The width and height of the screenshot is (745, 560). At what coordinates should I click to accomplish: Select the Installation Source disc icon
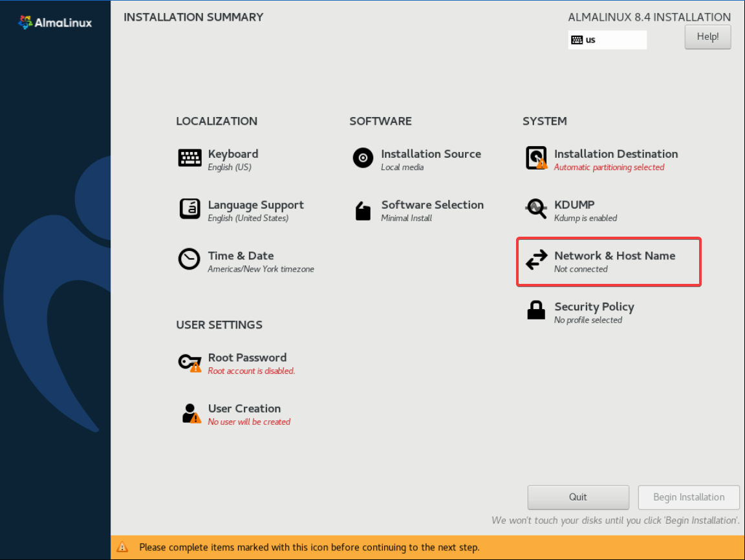(x=363, y=158)
